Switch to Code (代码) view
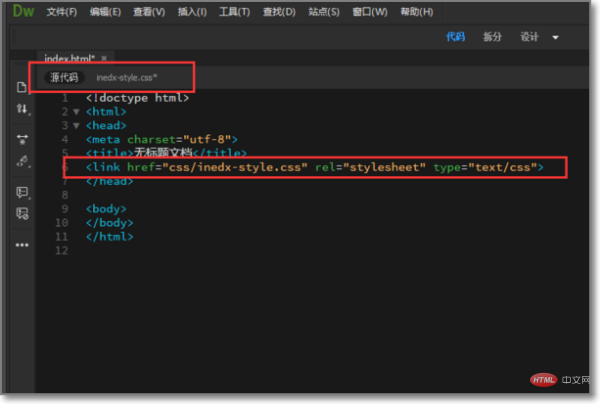This screenshot has width=600, height=404. [455, 37]
